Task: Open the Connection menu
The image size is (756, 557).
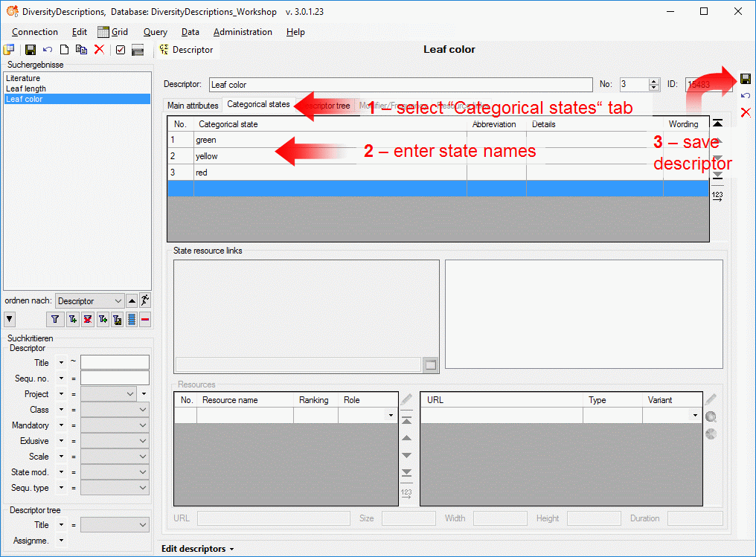Action: 35,32
